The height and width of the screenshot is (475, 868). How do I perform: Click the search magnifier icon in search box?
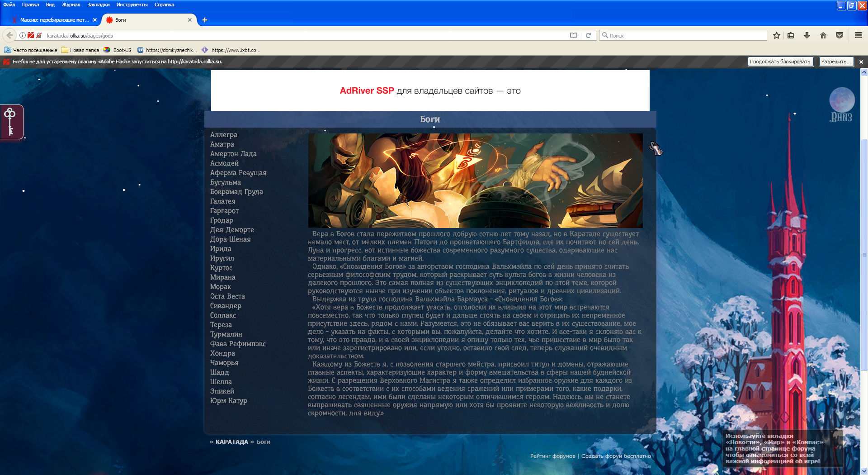coord(605,35)
